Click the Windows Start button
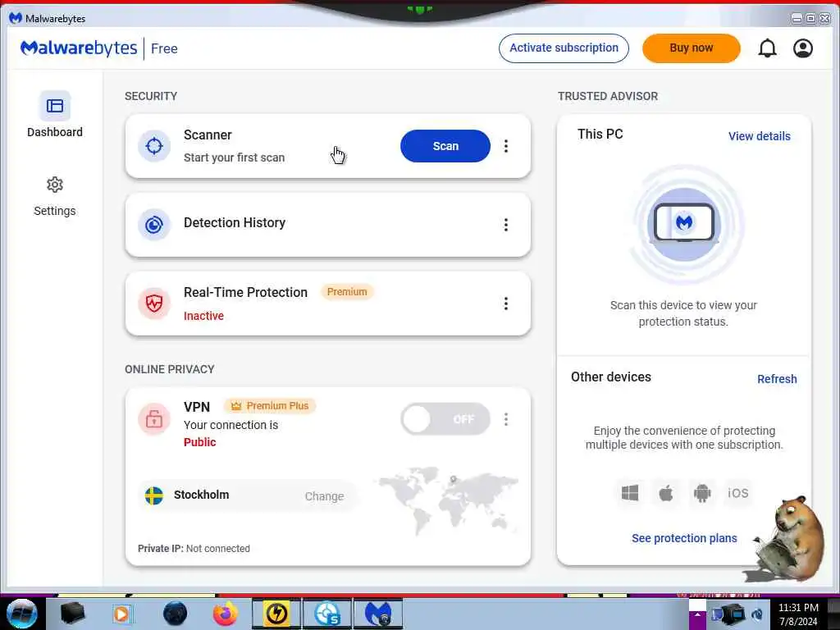This screenshot has width=840, height=630. [21, 614]
